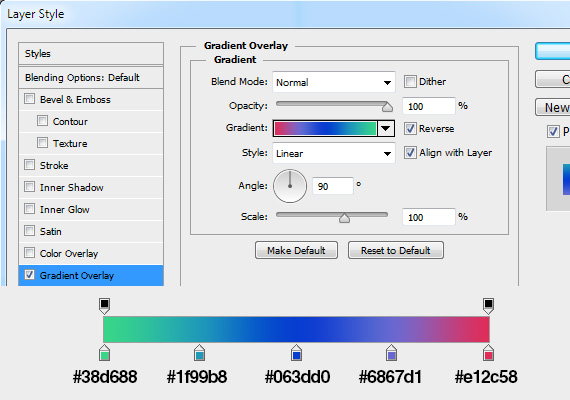Select the Bevel & Emboss label
Viewport: 570px width, 400px height.
pos(75,100)
